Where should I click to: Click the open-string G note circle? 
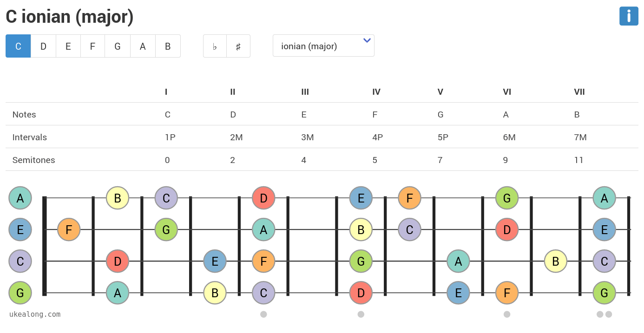pyautogui.click(x=20, y=293)
